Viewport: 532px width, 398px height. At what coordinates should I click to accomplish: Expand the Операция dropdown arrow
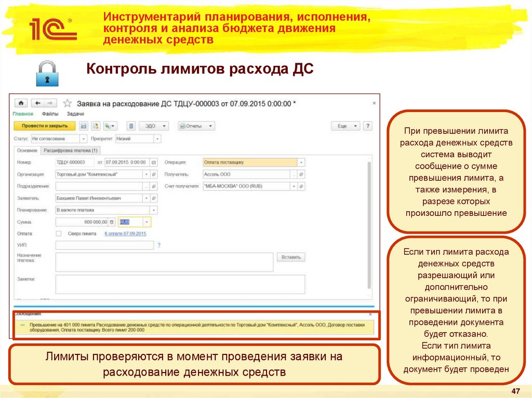[301, 162]
